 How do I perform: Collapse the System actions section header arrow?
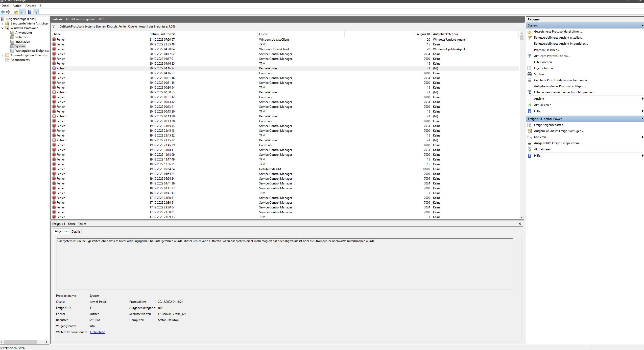click(642, 25)
